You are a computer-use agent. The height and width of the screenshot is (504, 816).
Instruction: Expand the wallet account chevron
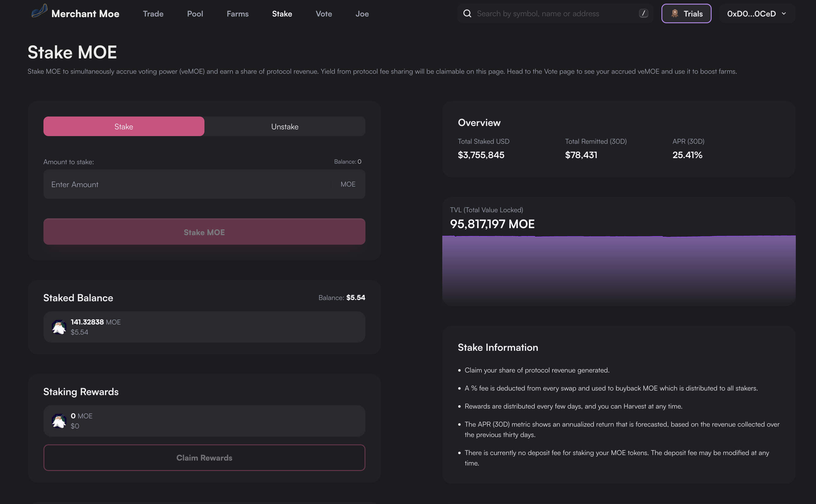coord(784,14)
